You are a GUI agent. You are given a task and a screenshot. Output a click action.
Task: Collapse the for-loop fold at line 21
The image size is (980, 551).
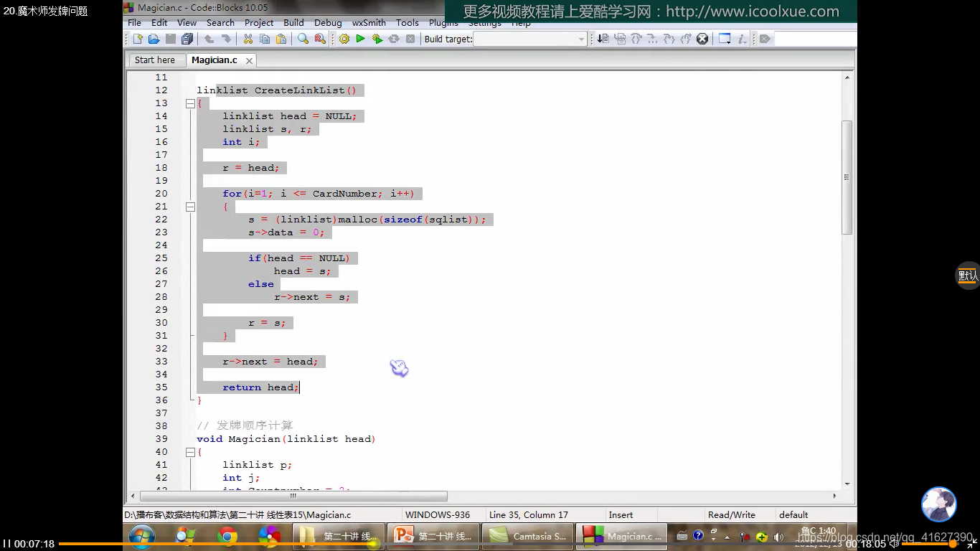pos(190,207)
